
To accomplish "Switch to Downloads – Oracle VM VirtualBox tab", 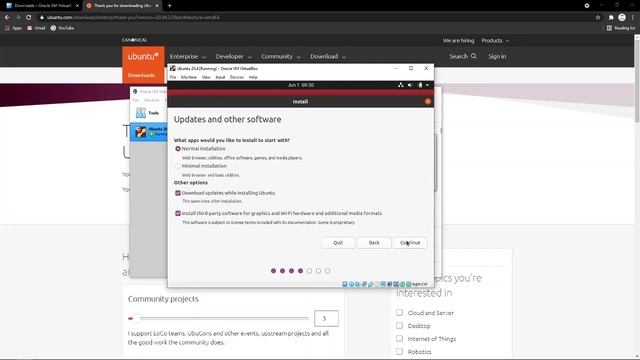I will click(41, 6).
